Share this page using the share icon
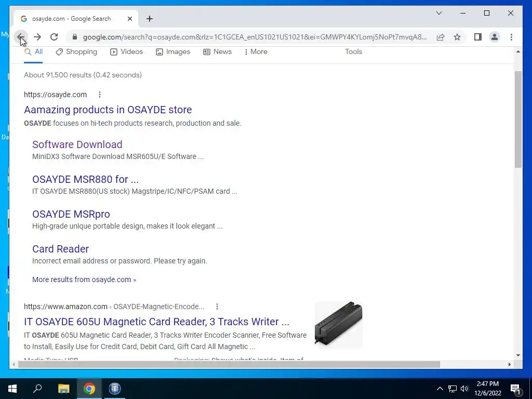The width and height of the screenshot is (532, 399). point(441,37)
